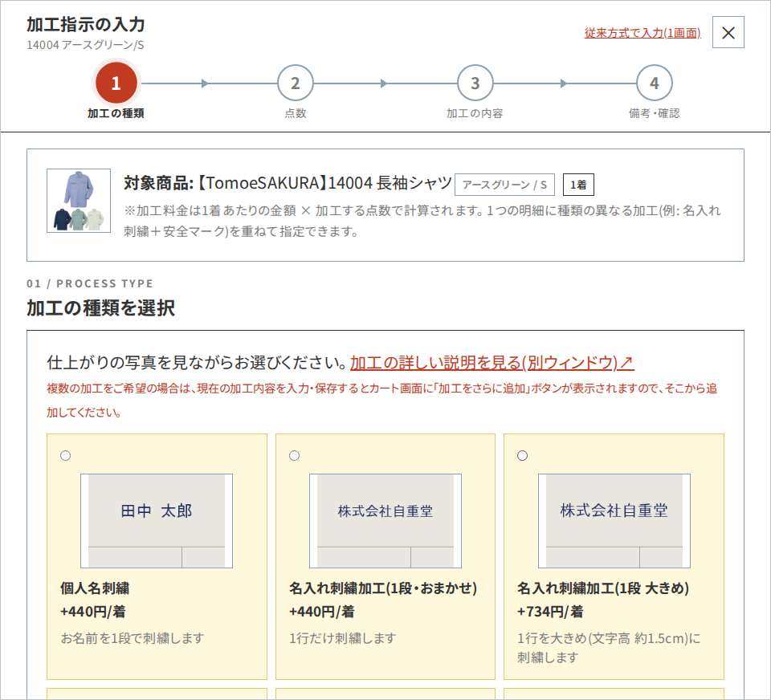
Task: Click the +734円/着 price text
Action: [x=550, y=612]
